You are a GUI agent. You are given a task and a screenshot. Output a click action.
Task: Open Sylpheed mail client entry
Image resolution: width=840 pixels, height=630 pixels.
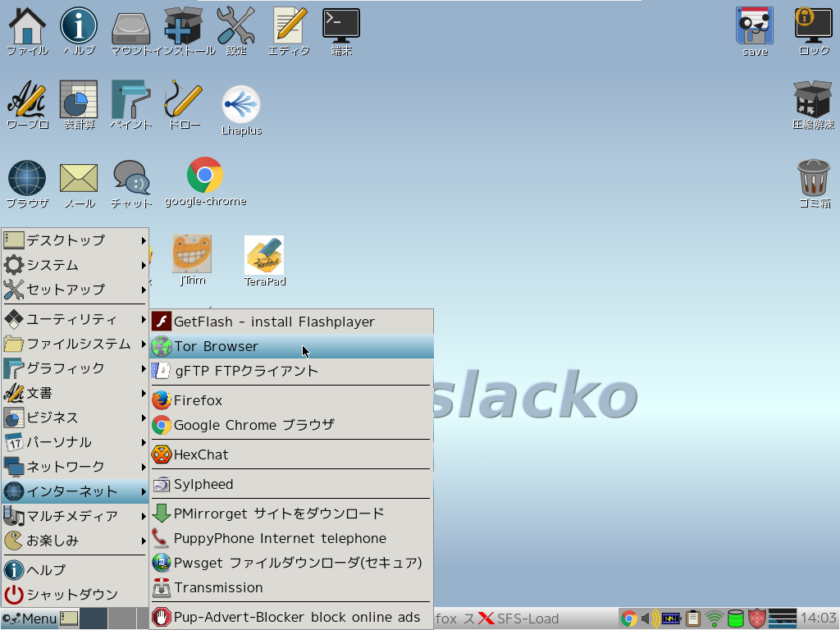(x=291, y=484)
